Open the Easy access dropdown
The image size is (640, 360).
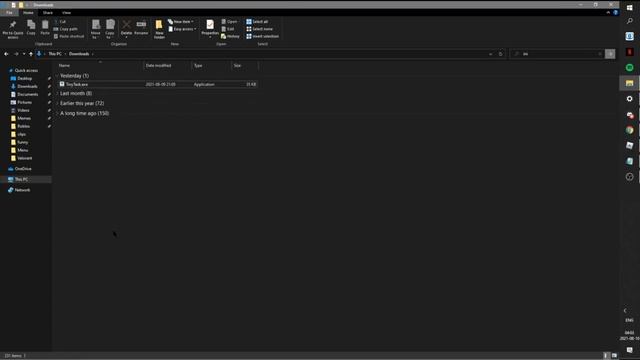pos(182,29)
